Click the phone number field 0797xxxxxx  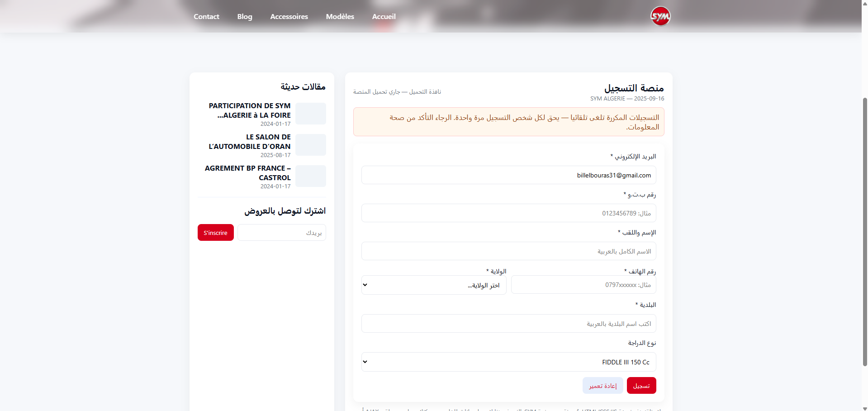pyautogui.click(x=583, y=285)
